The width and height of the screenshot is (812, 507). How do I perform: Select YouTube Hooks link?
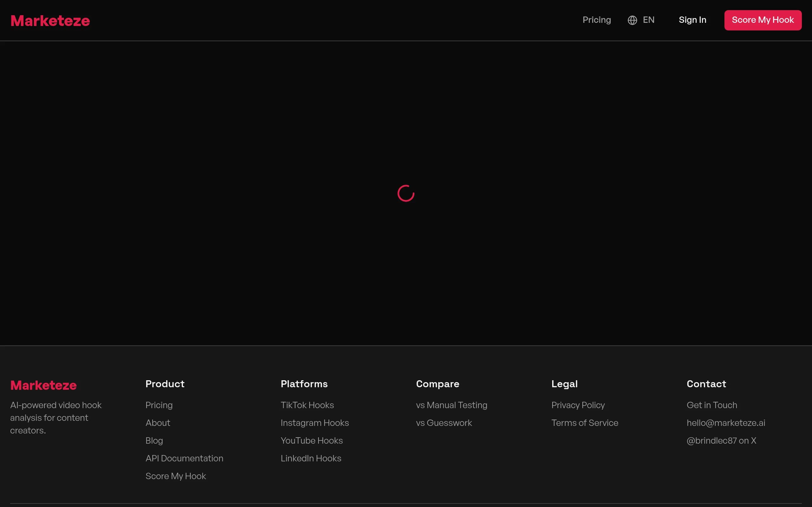coord(312,440)
